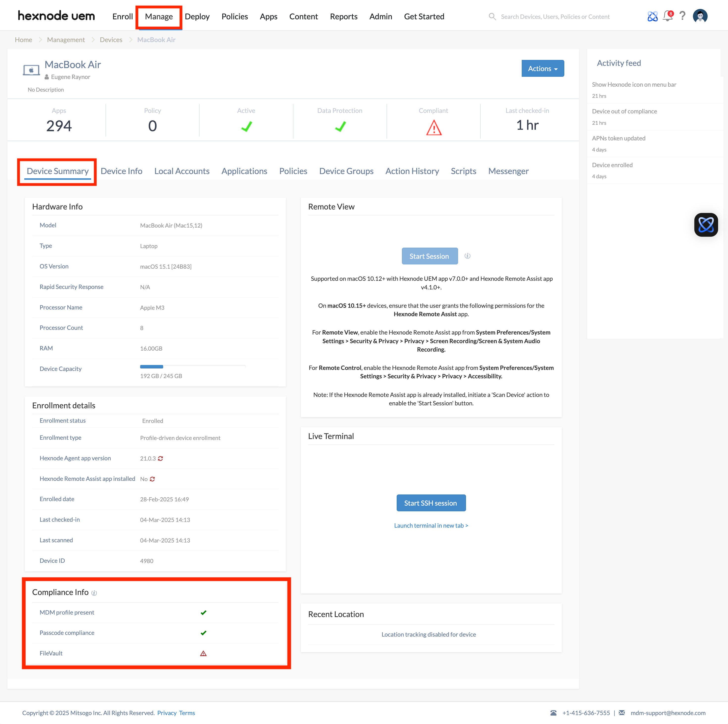The height and width of the screenshot is (724, 728).
Task: Switch to the Applications tab
Action: click(x=244, y=171)
